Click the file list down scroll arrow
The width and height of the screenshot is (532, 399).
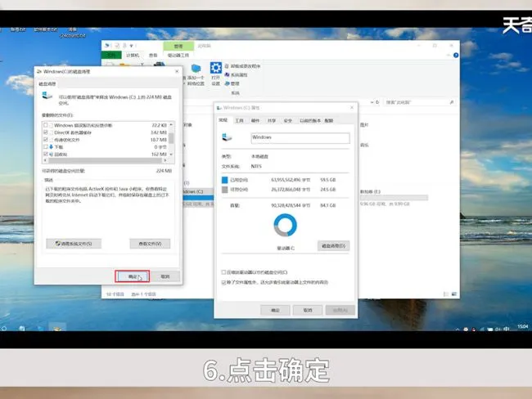click(x=171, y=155)
